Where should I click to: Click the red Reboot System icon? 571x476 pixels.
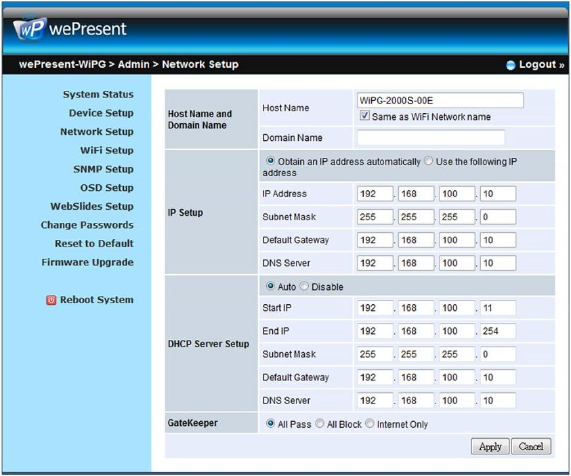[51, 300]
